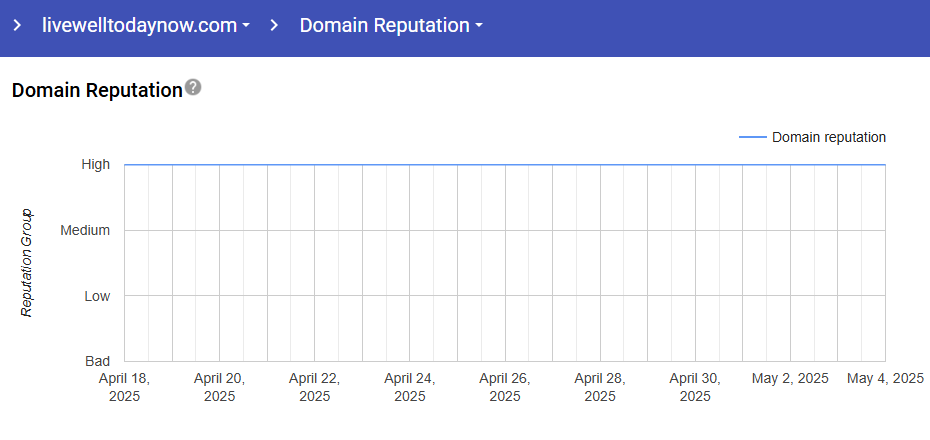Click the Domain Reputation page heading
Screen dimensions: 930x440
[x=96, y=90]
